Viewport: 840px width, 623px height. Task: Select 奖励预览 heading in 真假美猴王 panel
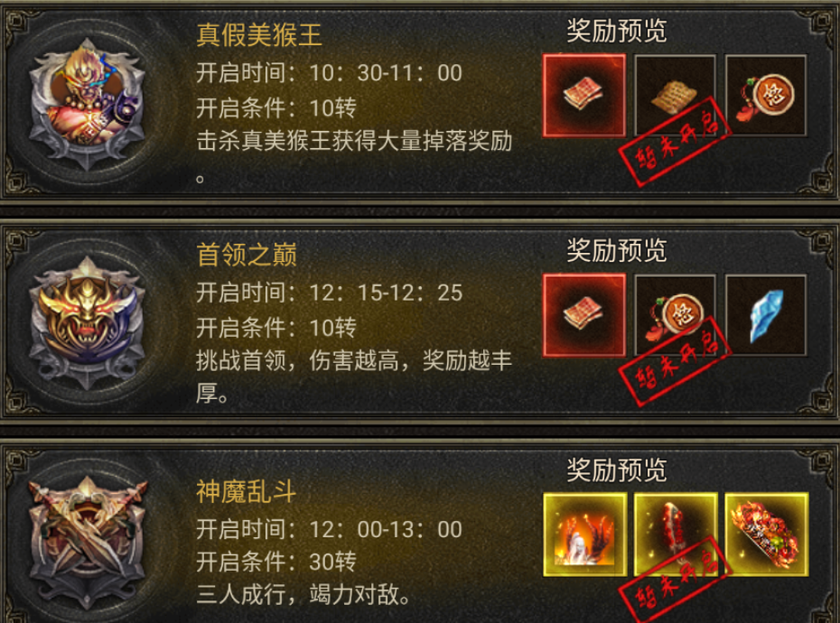(617, 31)
